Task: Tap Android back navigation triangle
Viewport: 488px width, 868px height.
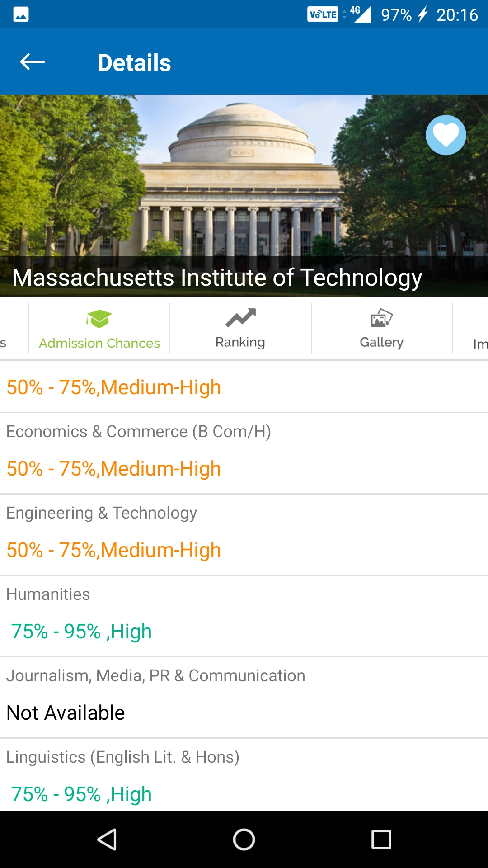Action: click(x=107, y=840)
